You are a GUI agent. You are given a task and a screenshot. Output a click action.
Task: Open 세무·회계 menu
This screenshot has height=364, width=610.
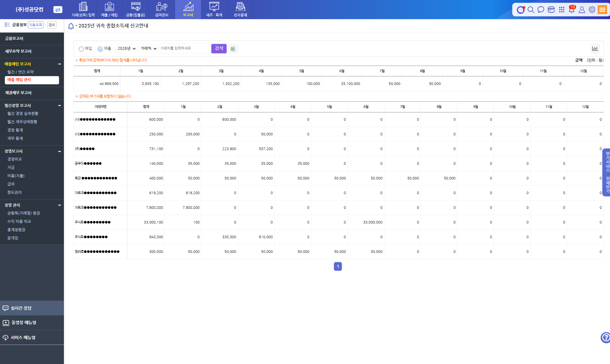[214, 10]
